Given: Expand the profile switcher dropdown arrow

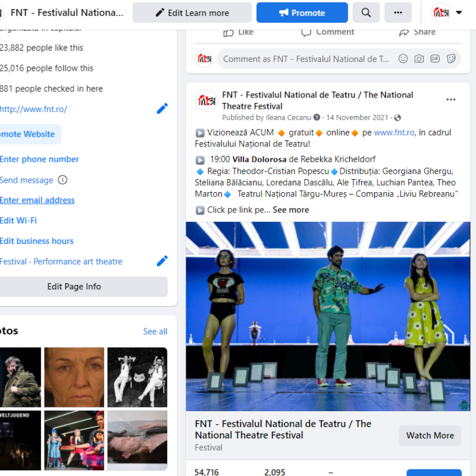Looking at the screenshot, I should coord(459,12).
